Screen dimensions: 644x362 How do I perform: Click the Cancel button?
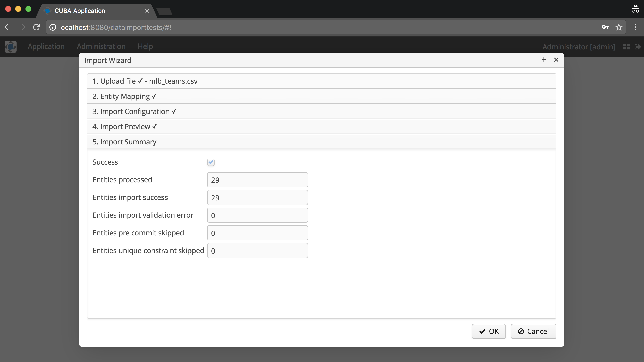533,331
